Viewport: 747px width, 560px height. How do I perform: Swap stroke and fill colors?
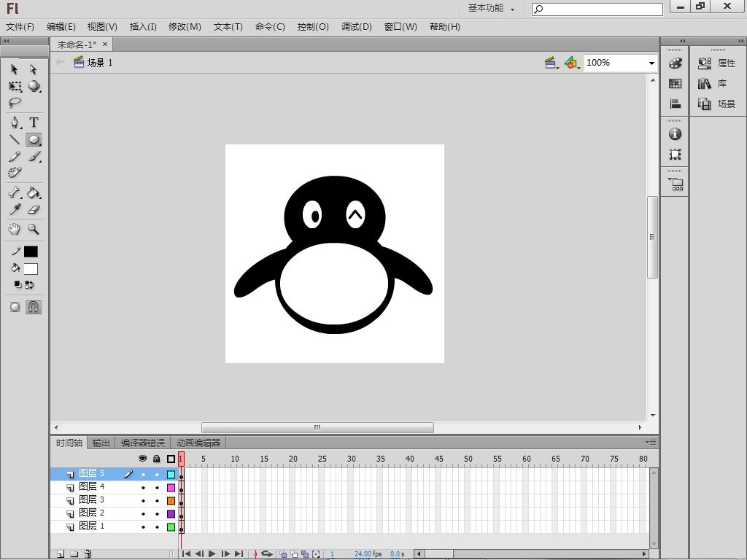click(x=29, y=285)
